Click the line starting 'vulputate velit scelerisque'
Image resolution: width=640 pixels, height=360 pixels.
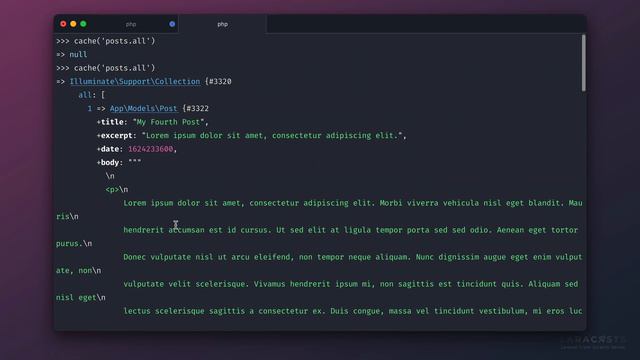point(351,284)
